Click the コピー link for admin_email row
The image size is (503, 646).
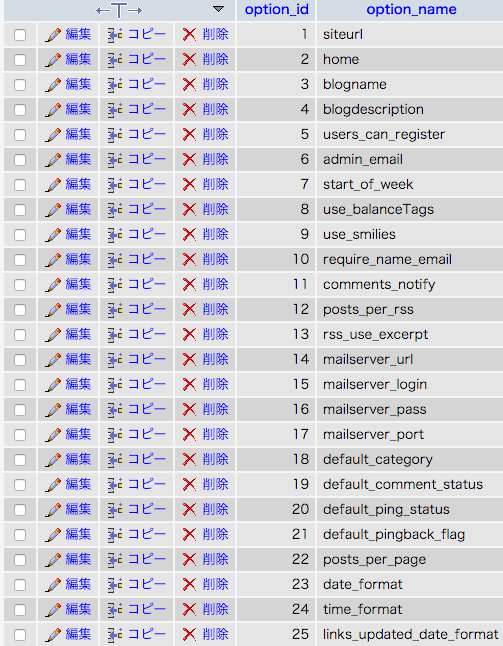(147, 159)
